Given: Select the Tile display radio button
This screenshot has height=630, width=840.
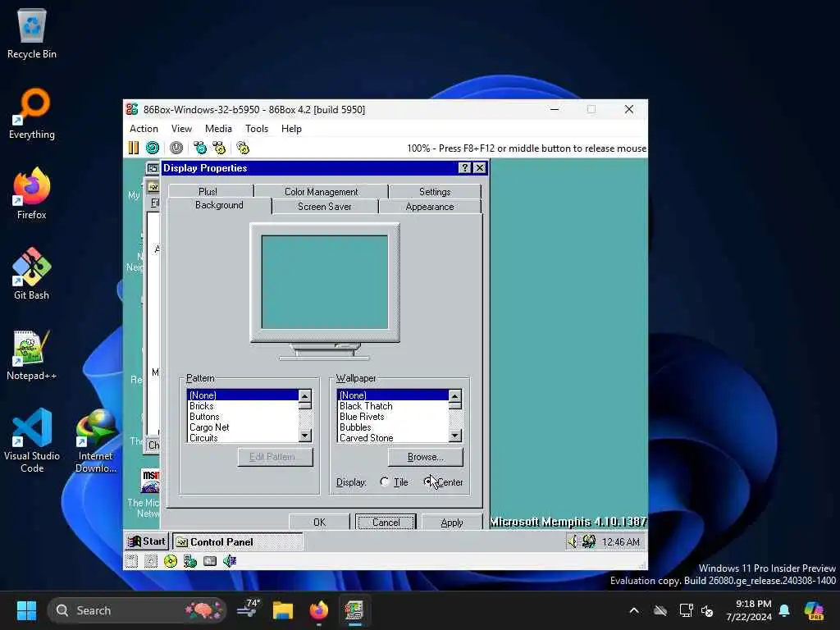Looking at the screenshot, I should click(384, 482).
